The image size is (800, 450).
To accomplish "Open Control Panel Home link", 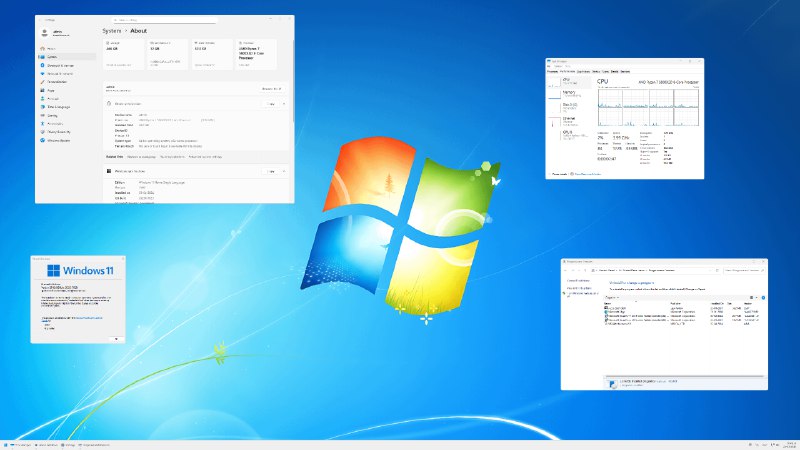I will coord(578,281).
